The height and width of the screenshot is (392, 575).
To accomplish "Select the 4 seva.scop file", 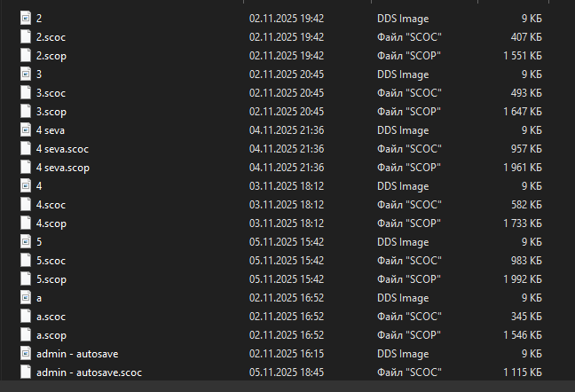I will [x=62, y=167].
